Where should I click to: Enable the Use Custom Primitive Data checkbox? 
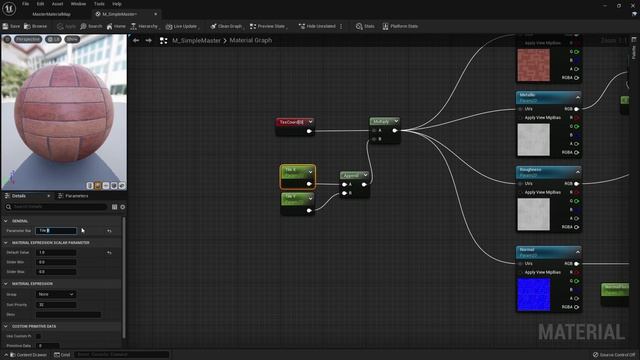(x=38, y=336)
